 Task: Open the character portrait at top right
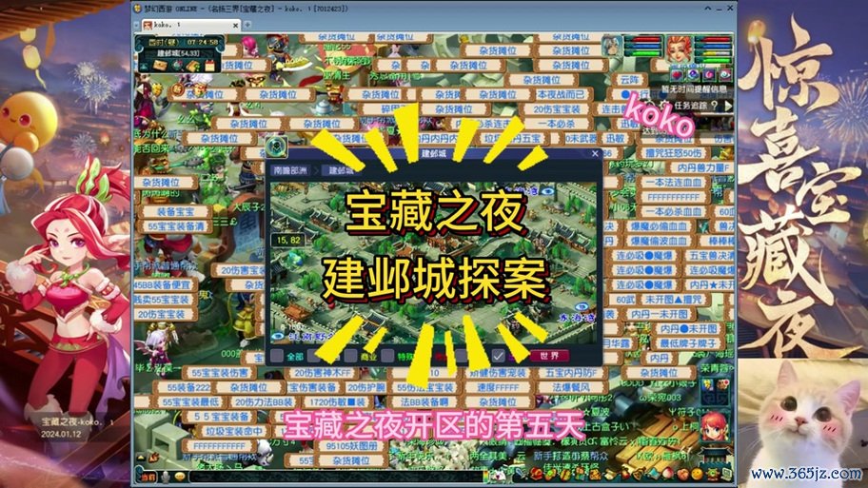pyautogui.click(x=680, y=49)
